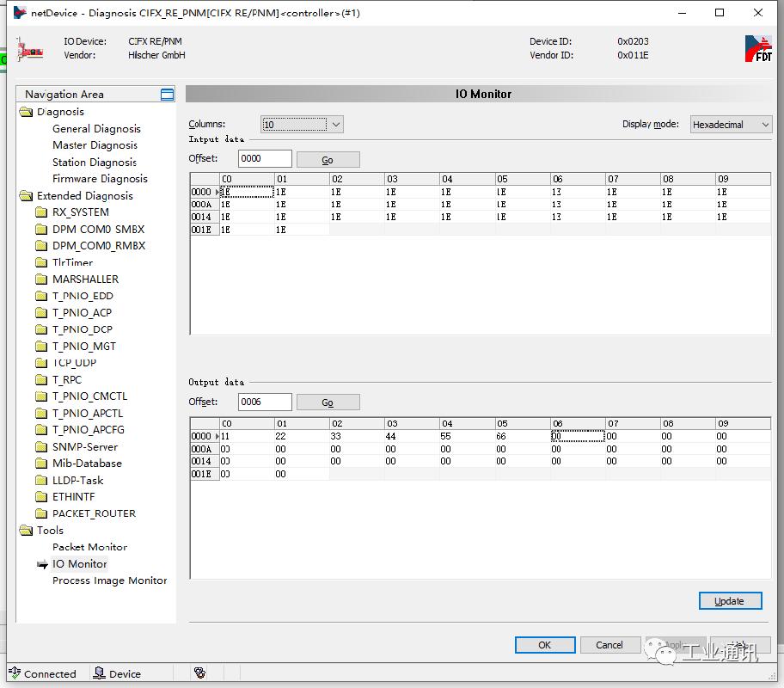The image size is (784, 688).
Task: Click the FDT logo icon
Action: 758,48
